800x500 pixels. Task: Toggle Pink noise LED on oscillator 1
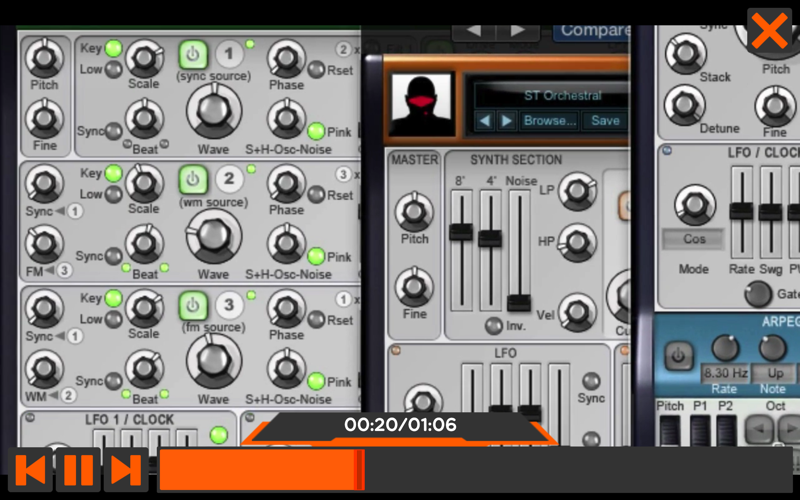pyautogui.click(x=316, y=132)
